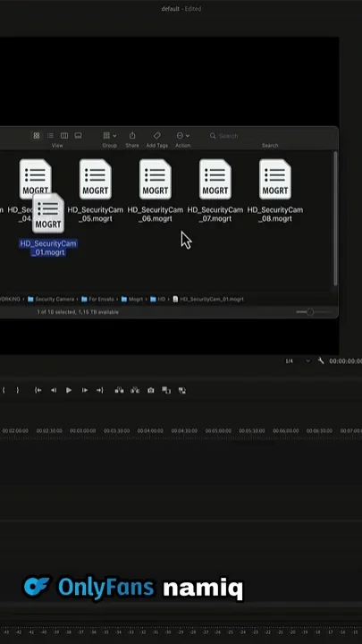Viewport: 362px width, 644px height.
Task: Click Security Camera folder in path bar
Action: pyautogui.click(x=51, y=299)
